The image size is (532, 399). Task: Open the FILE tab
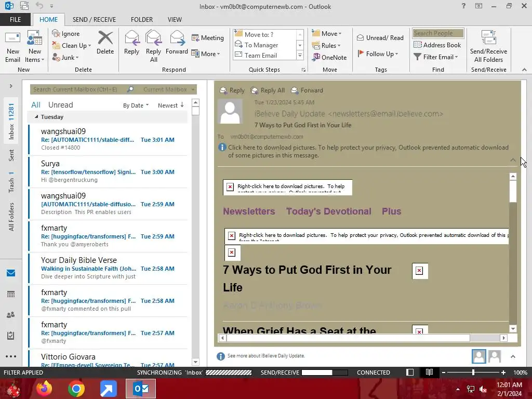point(15,19)
